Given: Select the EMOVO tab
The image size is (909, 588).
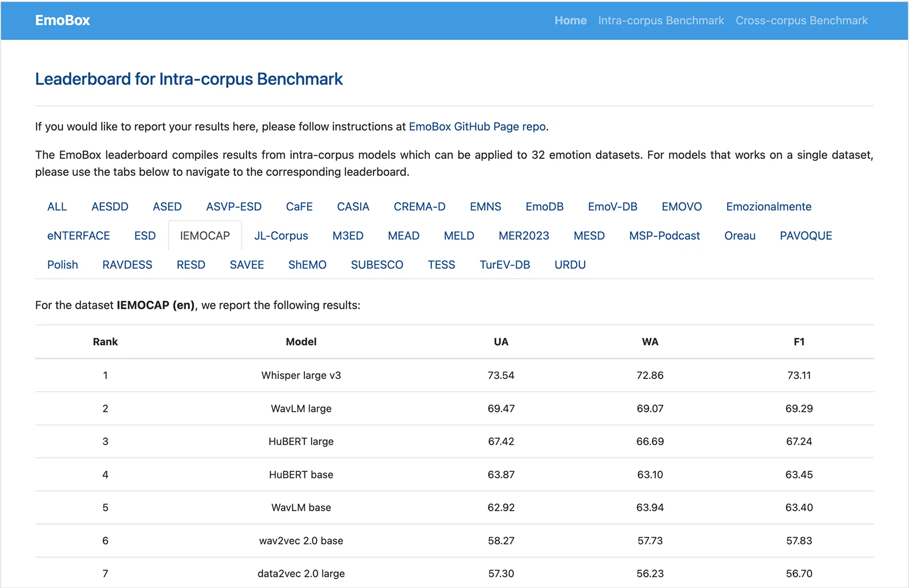Looking at the screenshot, I should click(682, 206).
